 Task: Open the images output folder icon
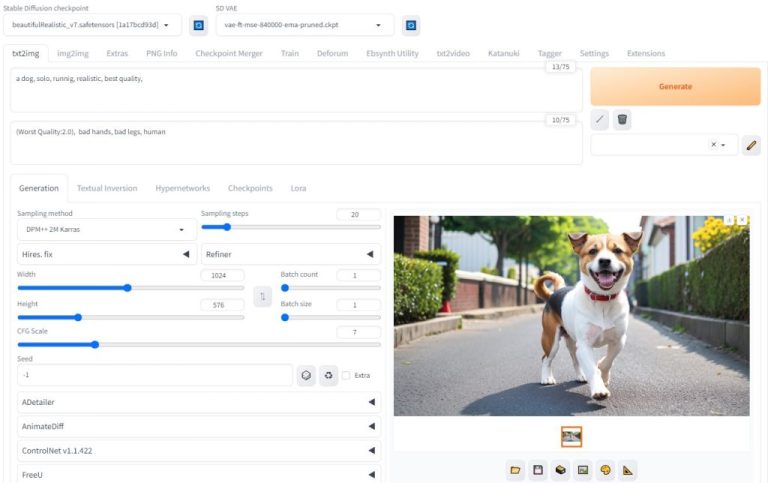coord(516,469)
